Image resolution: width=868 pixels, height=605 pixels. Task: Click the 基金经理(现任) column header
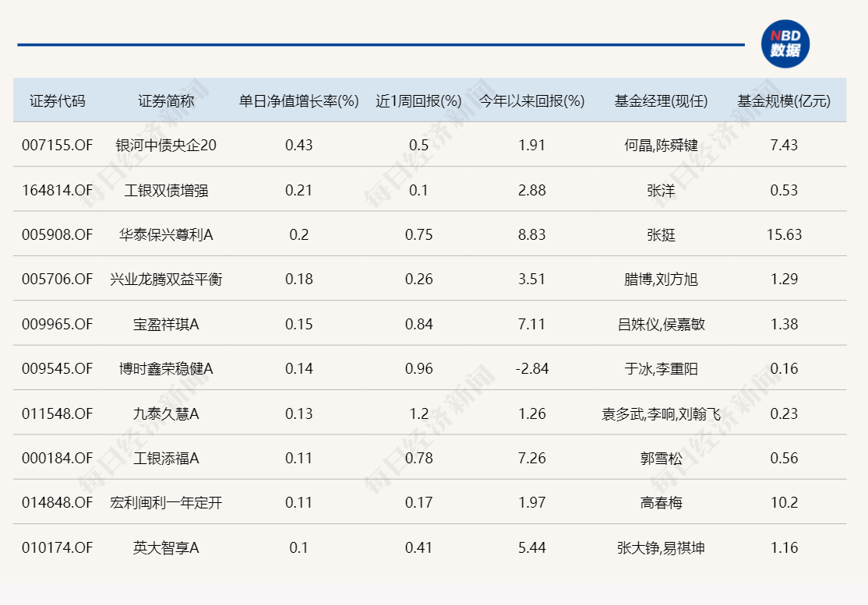coord(661,101)
